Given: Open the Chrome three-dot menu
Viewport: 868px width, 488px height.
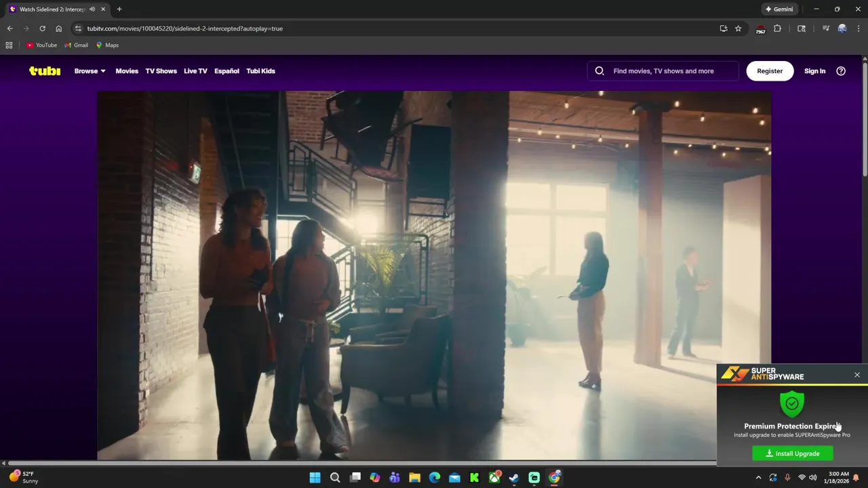Looking at the screenshot, I should coord(858,28).
